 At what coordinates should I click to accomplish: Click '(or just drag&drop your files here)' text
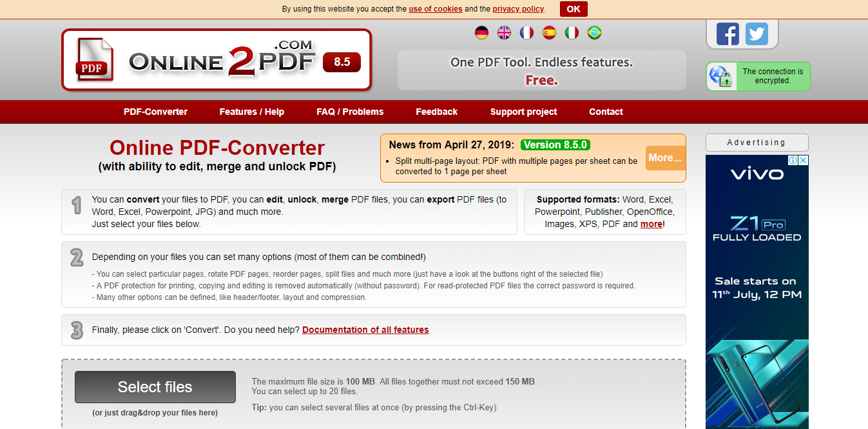coord(155,413)
